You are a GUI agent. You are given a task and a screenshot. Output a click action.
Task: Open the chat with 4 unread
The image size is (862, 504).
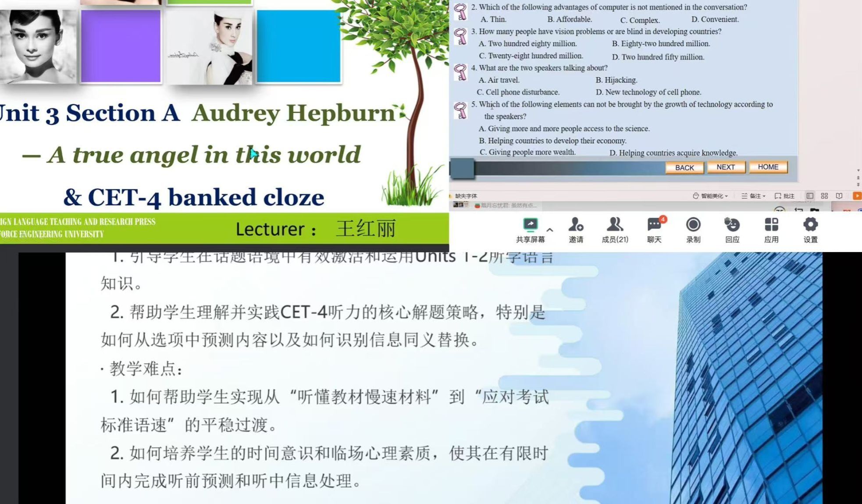click(654, 225)
